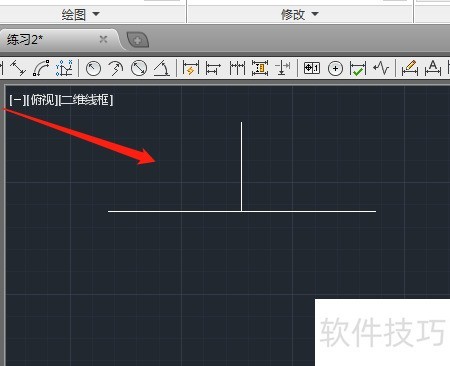Select the Ordinate dimension tool
This screenshot has height=366, width=450.
(x=64, y=68)
